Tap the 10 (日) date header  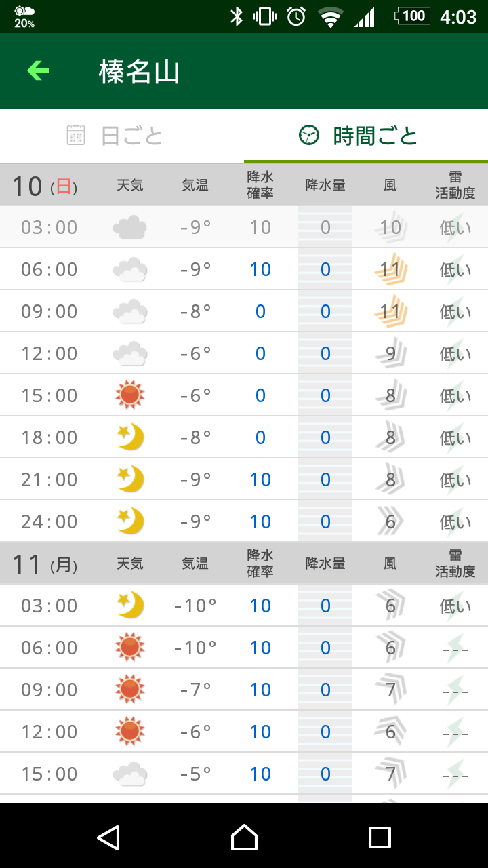coord(45,186)
